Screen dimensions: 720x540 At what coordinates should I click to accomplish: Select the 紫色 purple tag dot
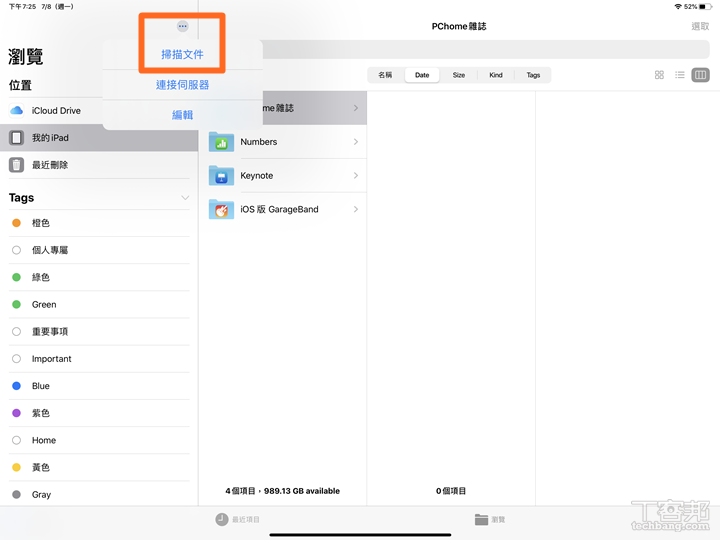[x=17, y=413]
